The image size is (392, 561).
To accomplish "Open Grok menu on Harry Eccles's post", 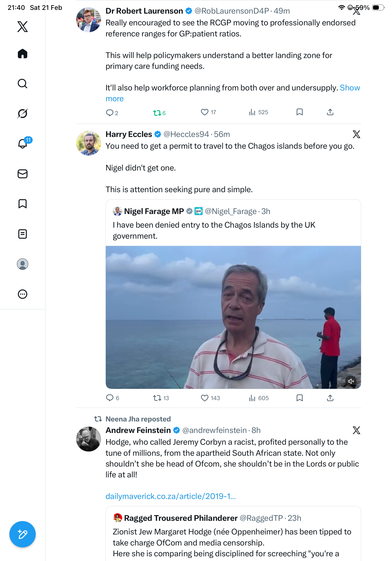I will pos(356,134).
